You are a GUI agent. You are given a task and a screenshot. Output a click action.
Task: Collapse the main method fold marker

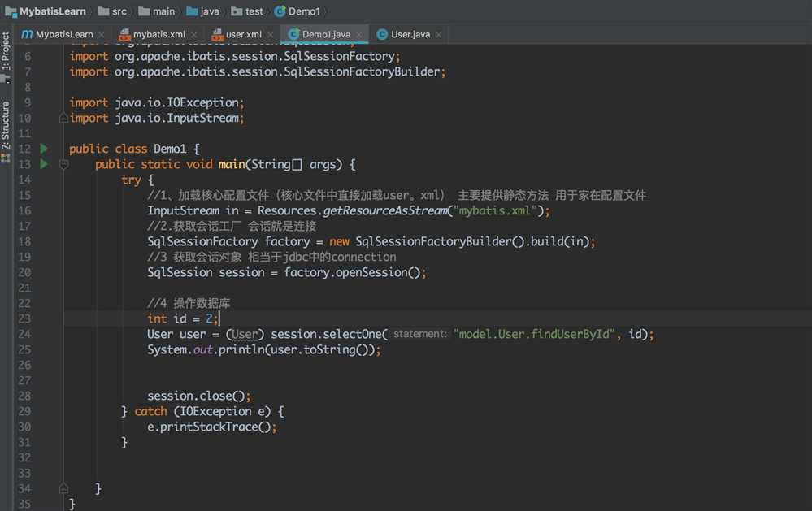pos(63,165)
